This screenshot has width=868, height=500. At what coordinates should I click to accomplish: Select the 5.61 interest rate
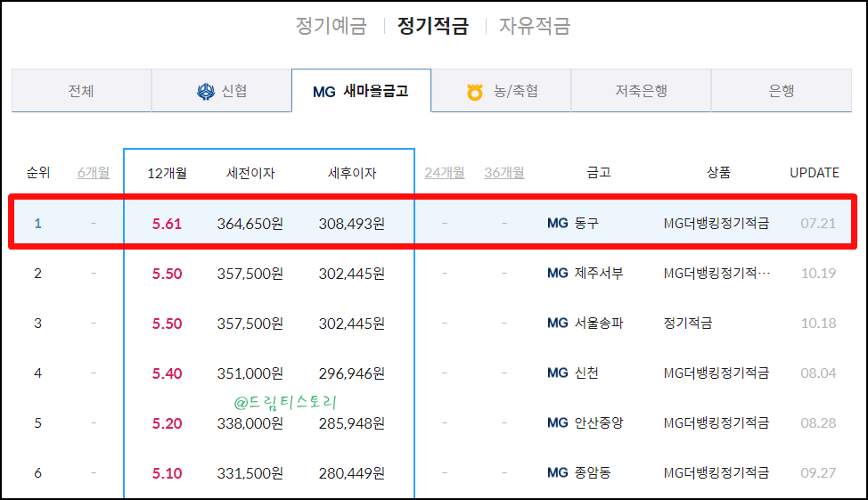(167, 224)
